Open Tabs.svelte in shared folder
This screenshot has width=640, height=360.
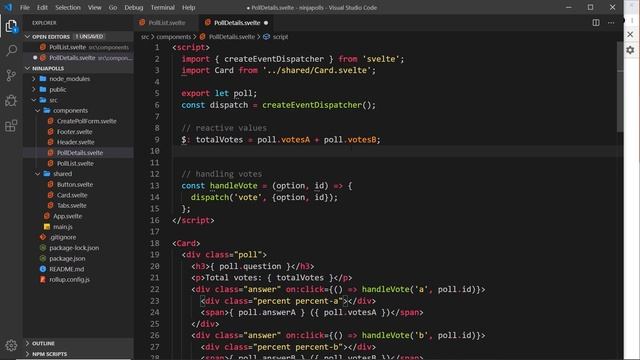click(71, 205)
